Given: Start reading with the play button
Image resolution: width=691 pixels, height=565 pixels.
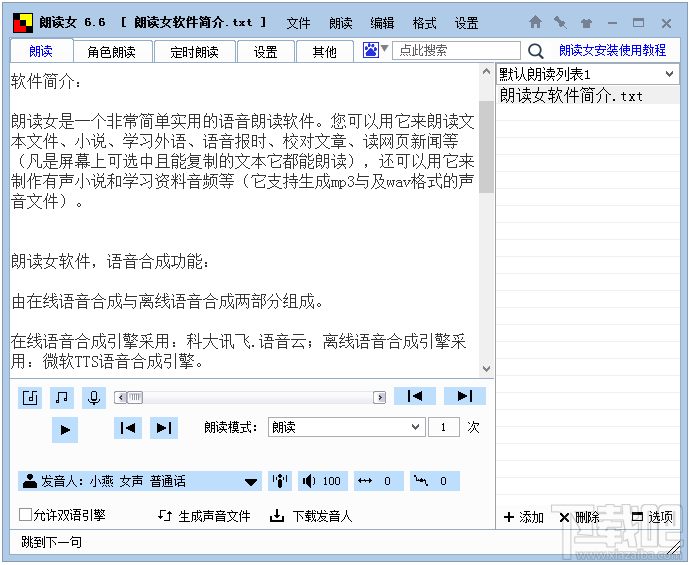Looking at the screenshot, I should coord(65,429).
